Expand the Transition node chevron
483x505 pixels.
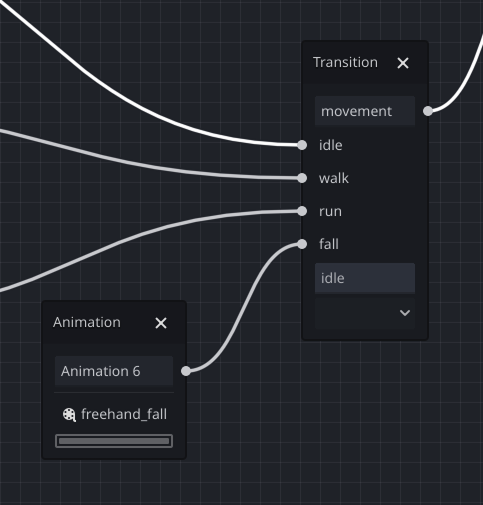click(x=405, y=313)
